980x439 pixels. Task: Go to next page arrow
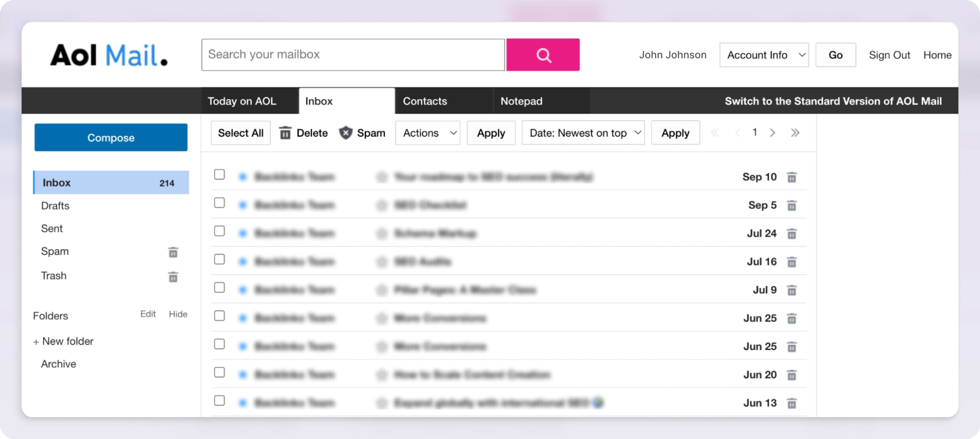tap(772, 133)
